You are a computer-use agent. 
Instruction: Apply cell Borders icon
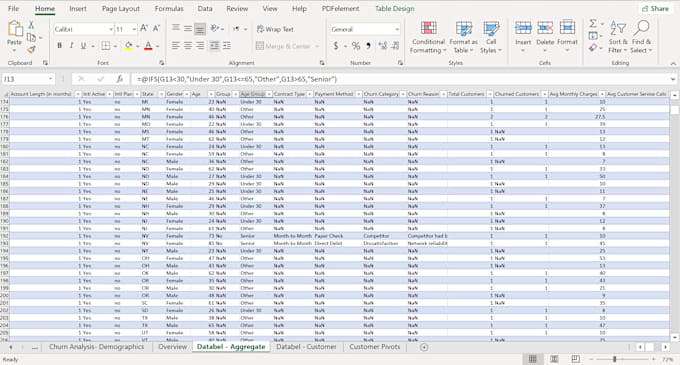[105, 46]
